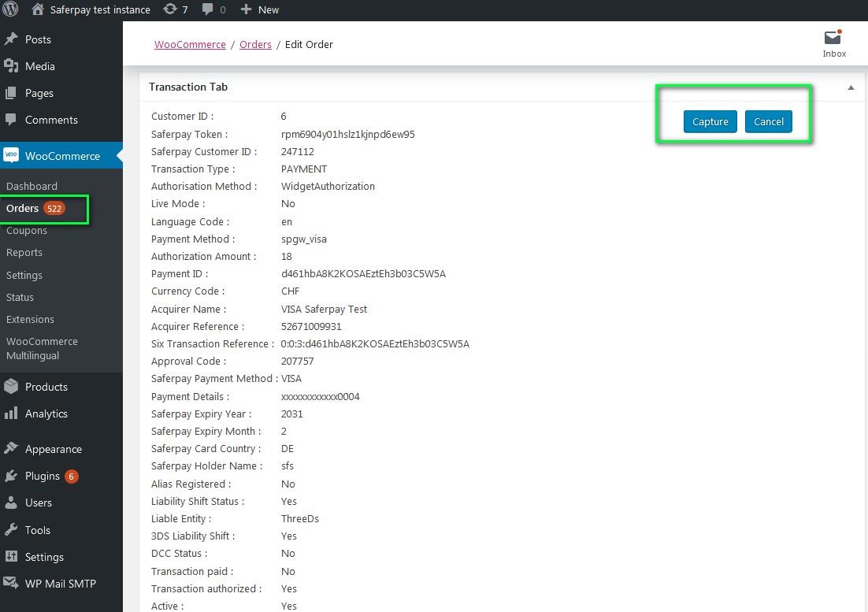Image resolution: width=868 pixels, height=612 pixels.
Task: Open the updates icon showing 7
Action: [170, 9]
